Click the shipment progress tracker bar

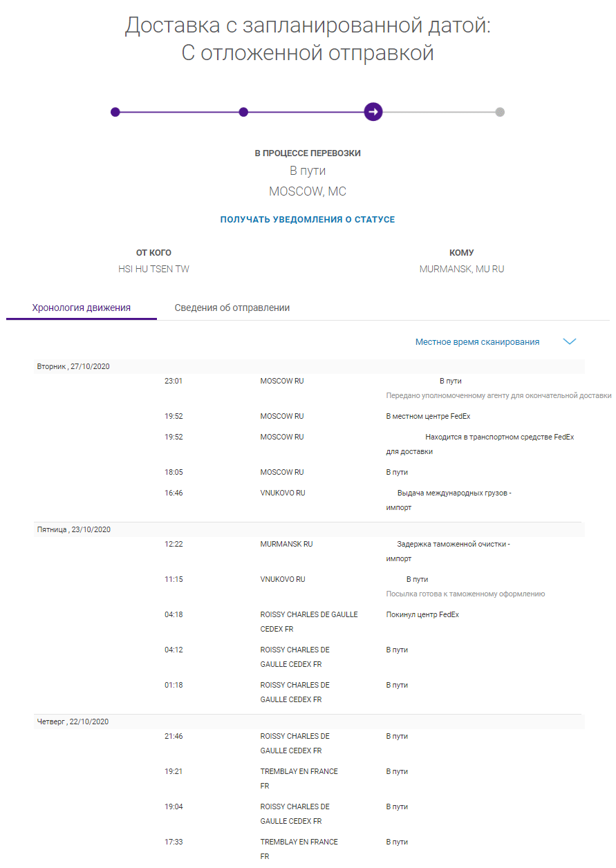pos(308,111)
